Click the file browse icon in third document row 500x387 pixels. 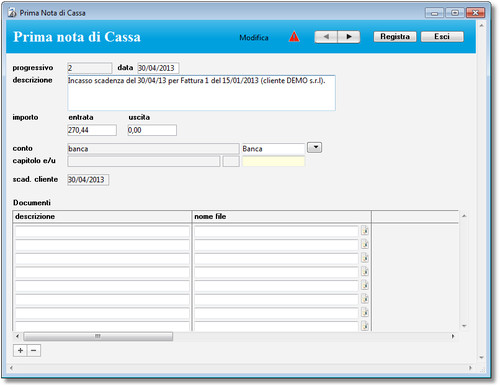(365, 258)
